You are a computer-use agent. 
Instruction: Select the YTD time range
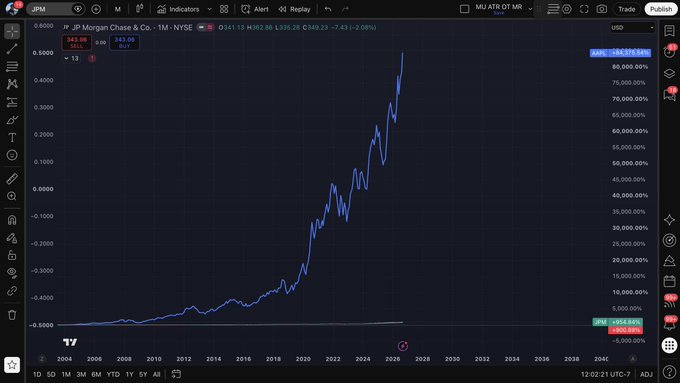click(113, 374)
